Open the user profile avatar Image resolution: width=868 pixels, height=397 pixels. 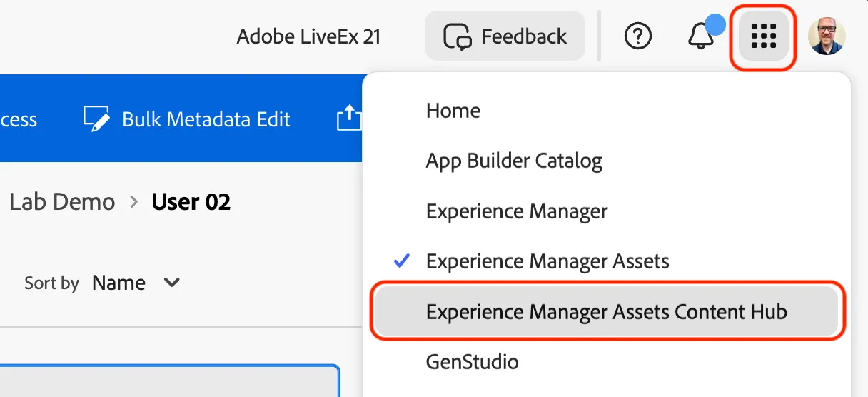coord(827,36)
